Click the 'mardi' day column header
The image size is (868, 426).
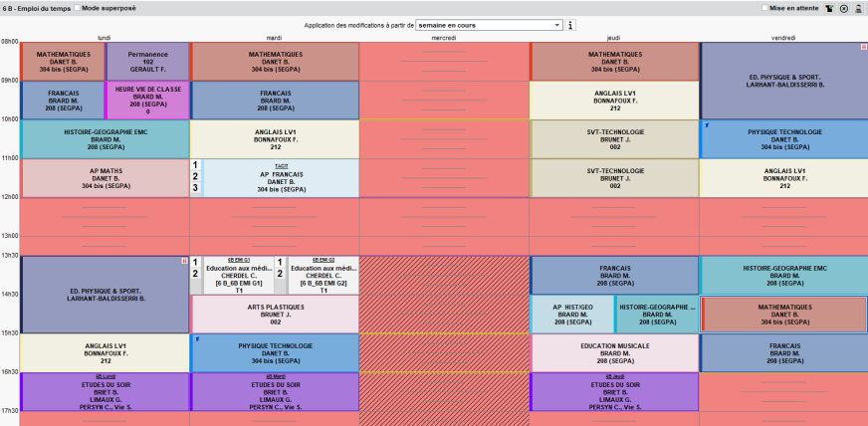pyautogui.click(x=274, y=38)
